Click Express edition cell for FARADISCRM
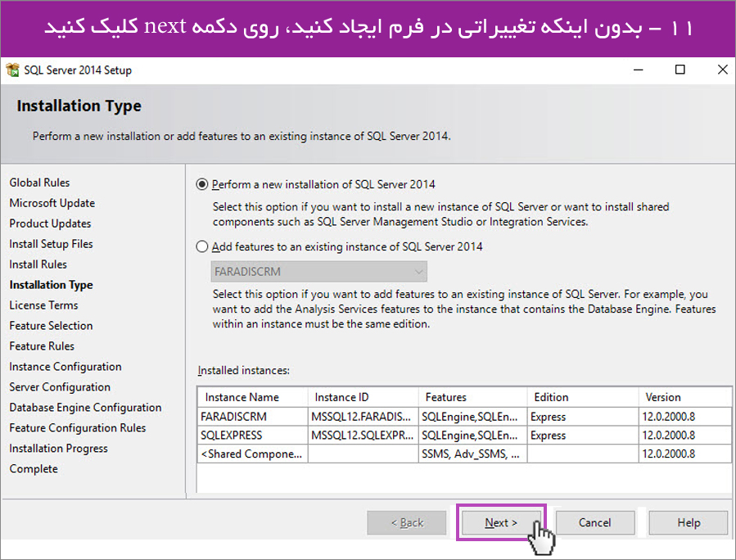Image resolution: width=736 pixels, height=560 pixels. click(x=583, y=417)
